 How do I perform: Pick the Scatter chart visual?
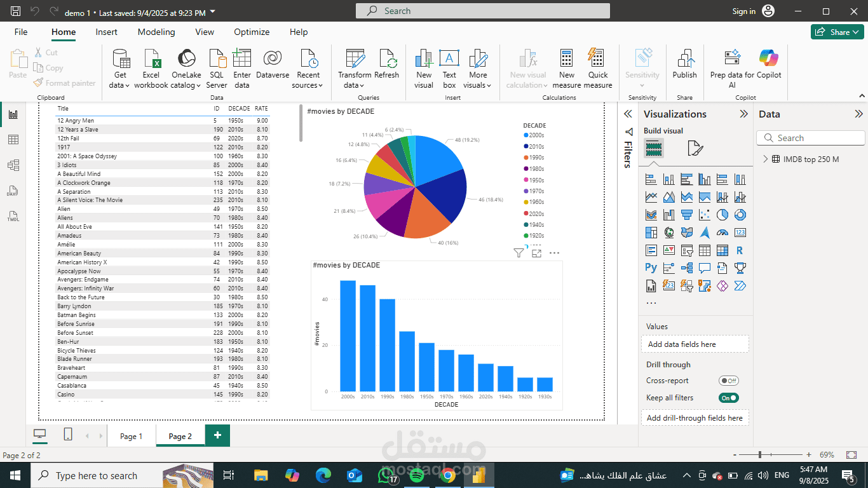point(704,215)
